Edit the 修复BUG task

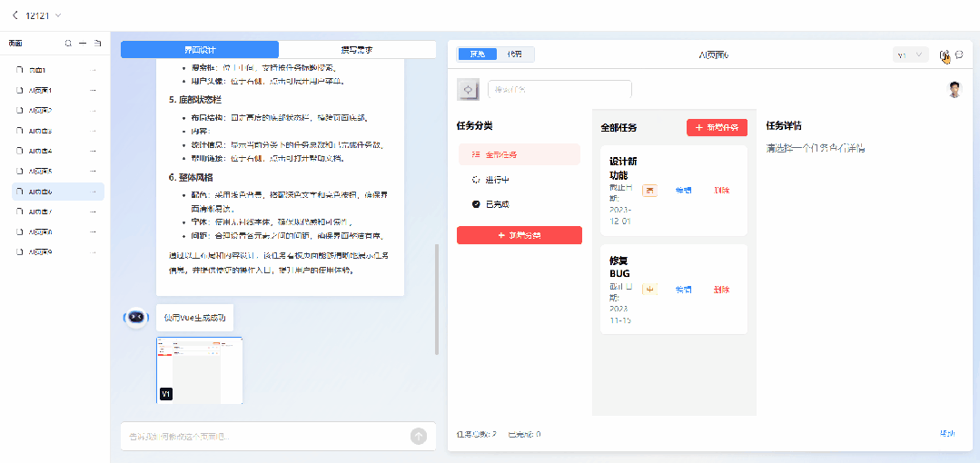coord(683,290)
